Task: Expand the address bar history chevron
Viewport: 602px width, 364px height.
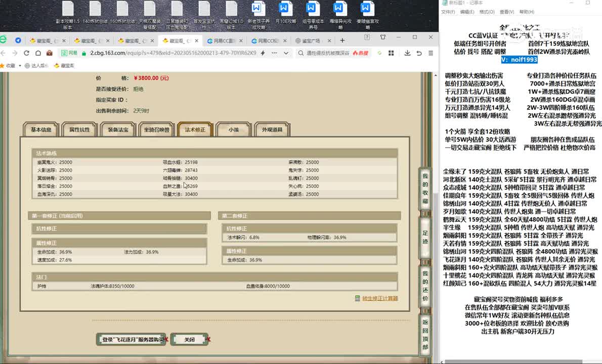Action: point(286,53)
